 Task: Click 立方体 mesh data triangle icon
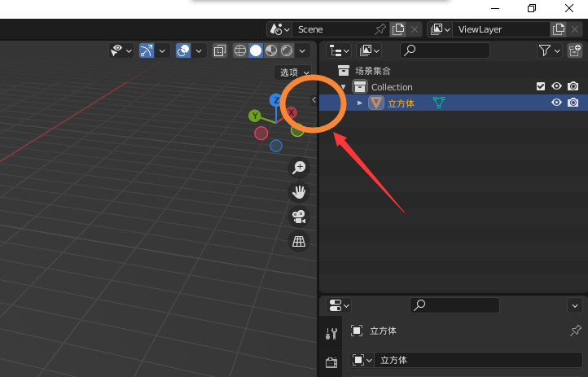439,103
